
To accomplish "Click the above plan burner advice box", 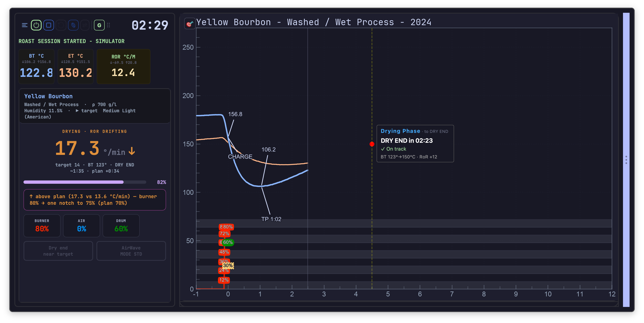I will [95, 200].
